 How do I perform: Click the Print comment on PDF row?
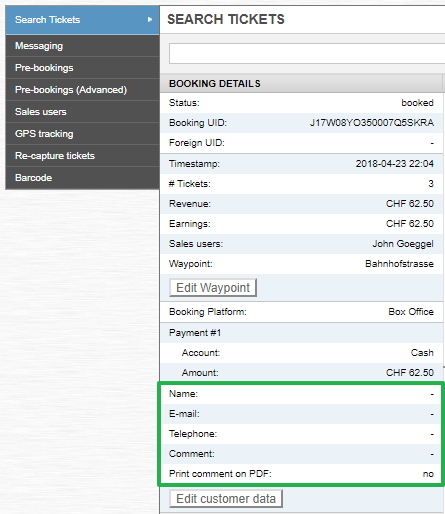pos(301,474)
